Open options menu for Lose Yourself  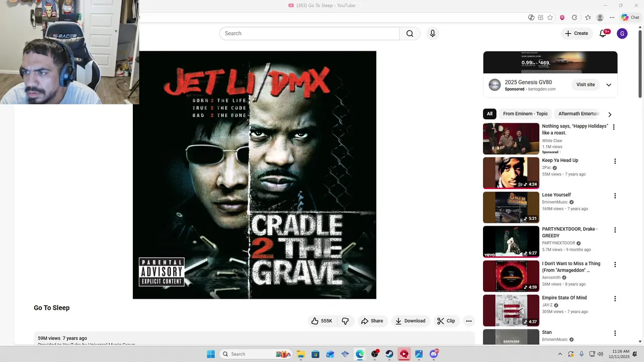point(615,196)
